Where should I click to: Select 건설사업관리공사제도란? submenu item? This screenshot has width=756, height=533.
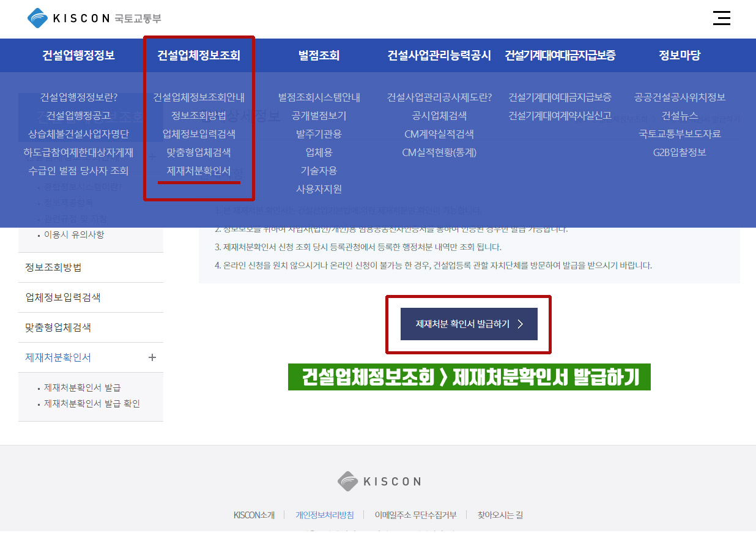click(x=439, y=97)
